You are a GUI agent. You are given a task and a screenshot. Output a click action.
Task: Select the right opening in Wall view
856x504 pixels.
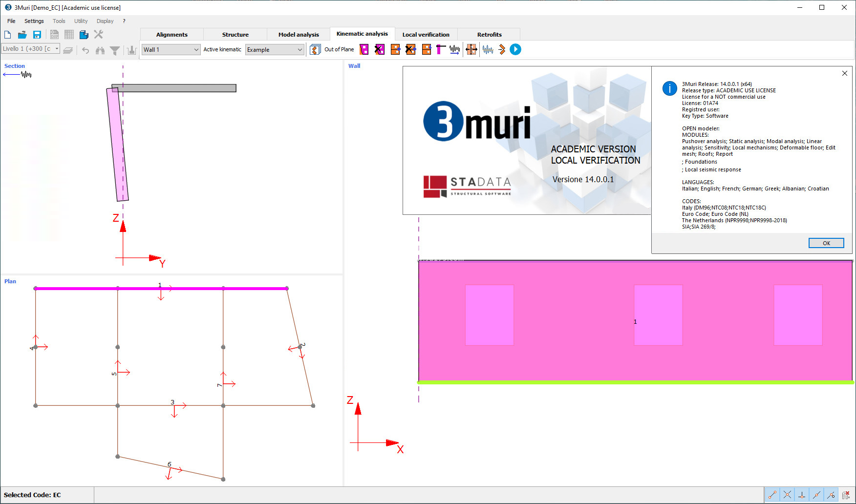[798, 315]
